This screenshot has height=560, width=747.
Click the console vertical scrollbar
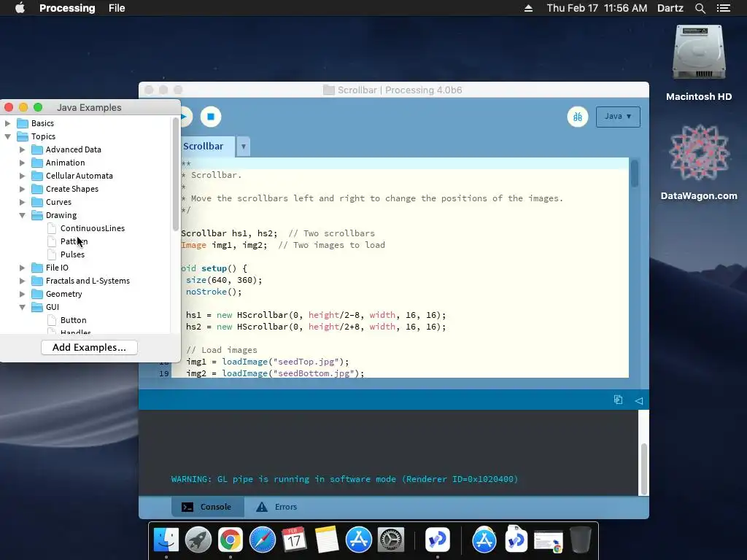pyautogui.click(x=643, y=469)
